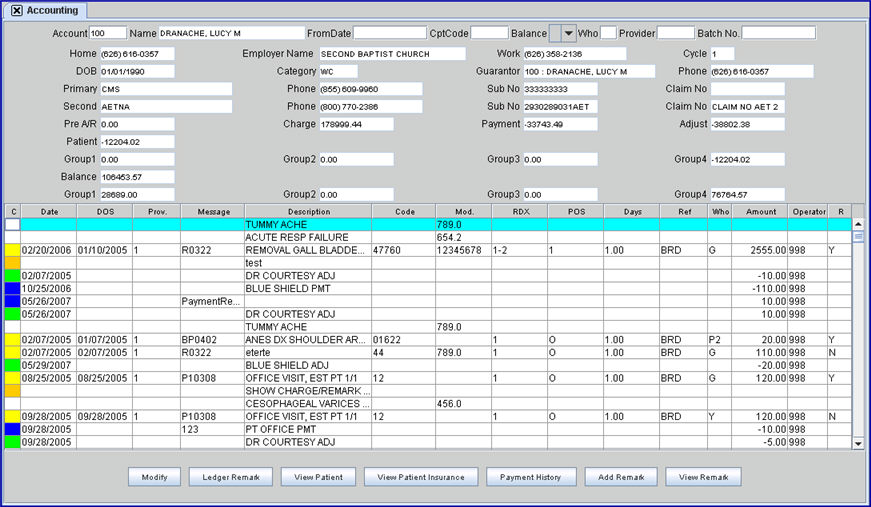
Task: Click blue marker of PT OFFICE PMT row
Action: pos(13,429)
